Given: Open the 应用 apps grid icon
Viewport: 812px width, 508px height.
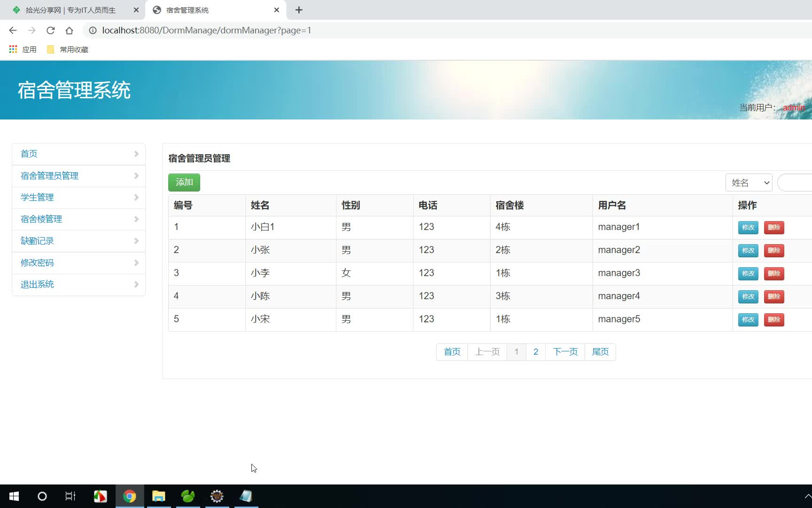Looking at the screenshot, I should tap(13, 49).
